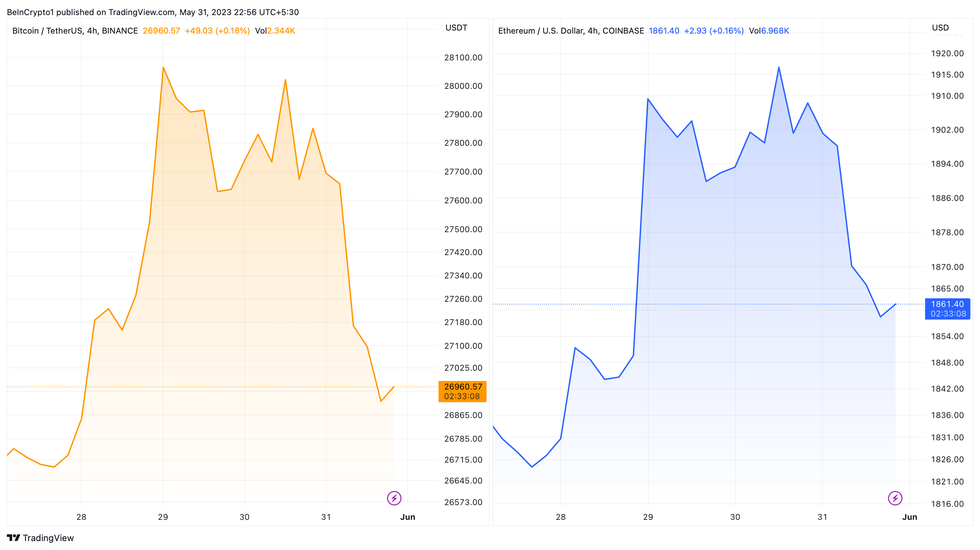
Task: Click the 29 date label on the Ethereum time axis
Action: coord(648,517)
